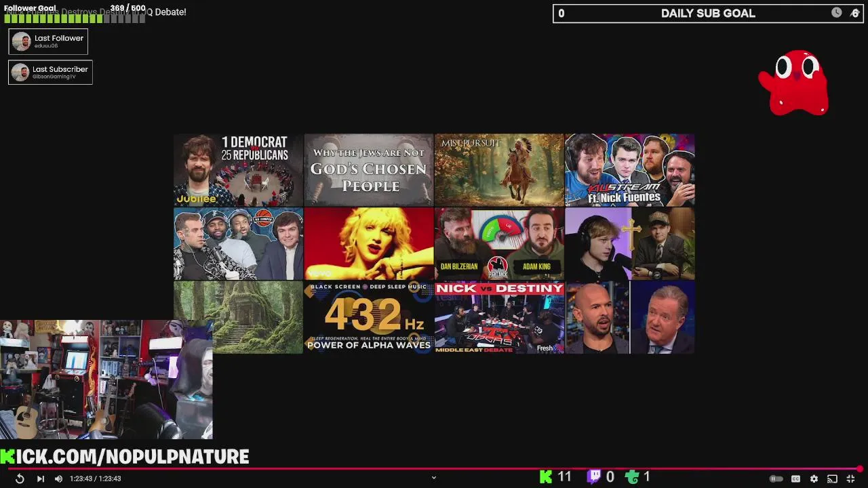Open 'Nick vs Destiny' Middle East debate video
868x488 pixels.
499,317
